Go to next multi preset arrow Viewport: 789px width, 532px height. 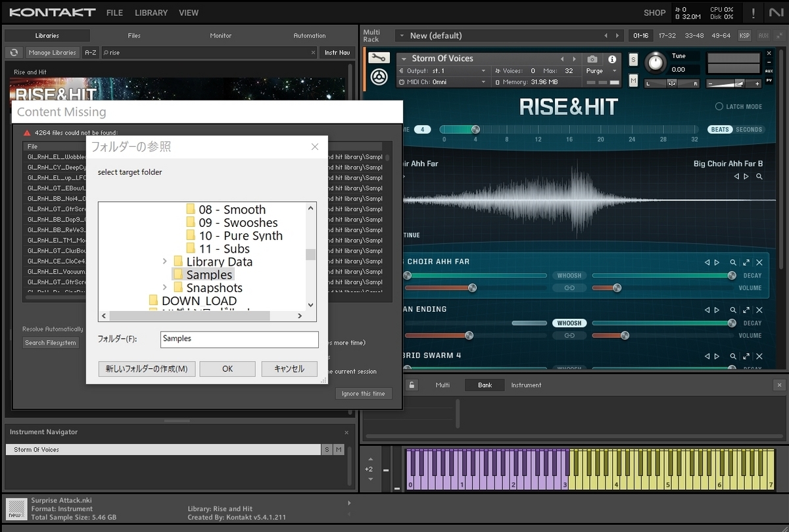[617, 36]
